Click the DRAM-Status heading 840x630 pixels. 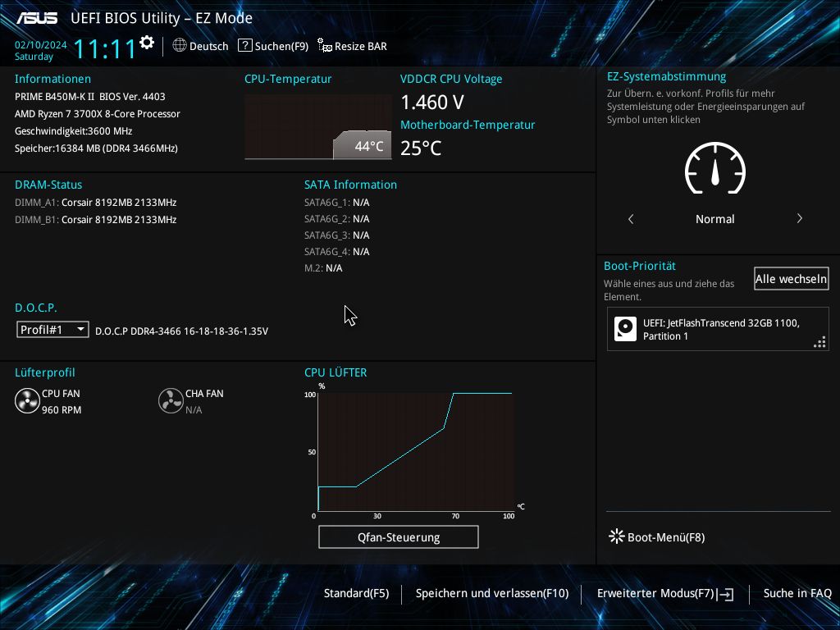click(48, 185)
